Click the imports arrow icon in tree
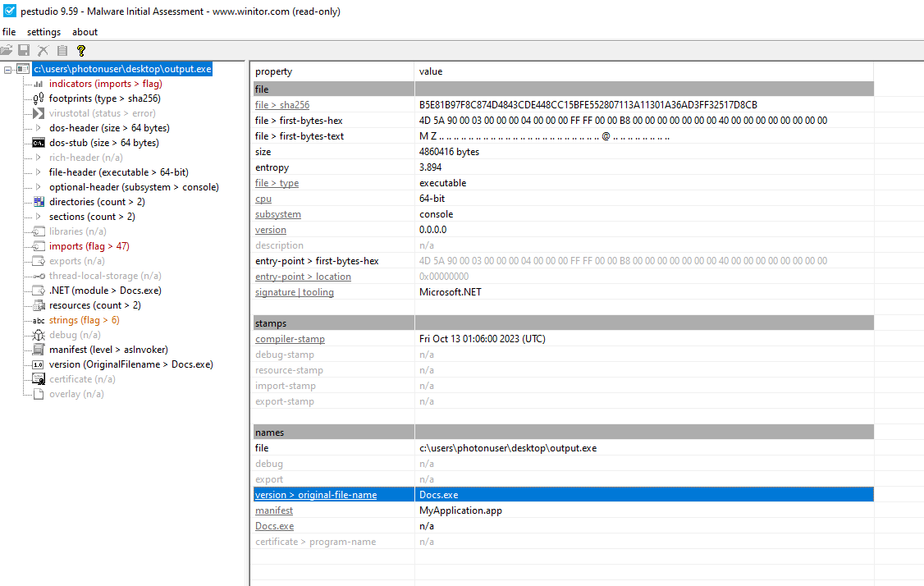 tap(39, 246)
